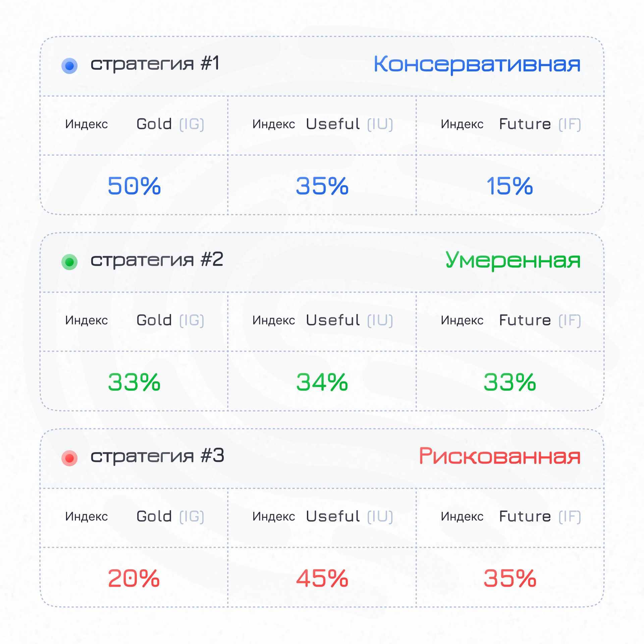Click the blue dot beside стратегия #1

[x=69, y=66]
